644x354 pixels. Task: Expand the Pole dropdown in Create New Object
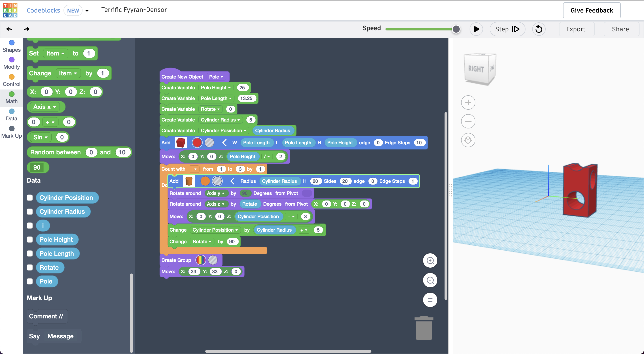coord(216,77)
